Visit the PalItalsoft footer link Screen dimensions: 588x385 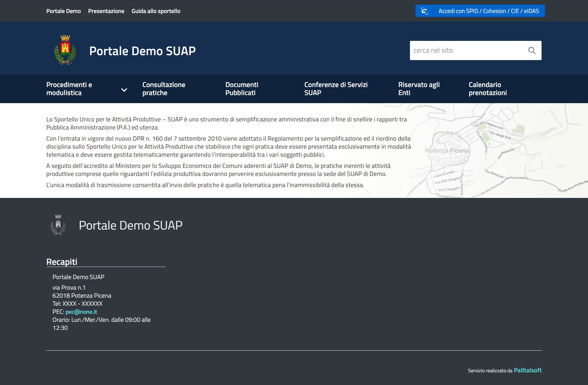528,370
